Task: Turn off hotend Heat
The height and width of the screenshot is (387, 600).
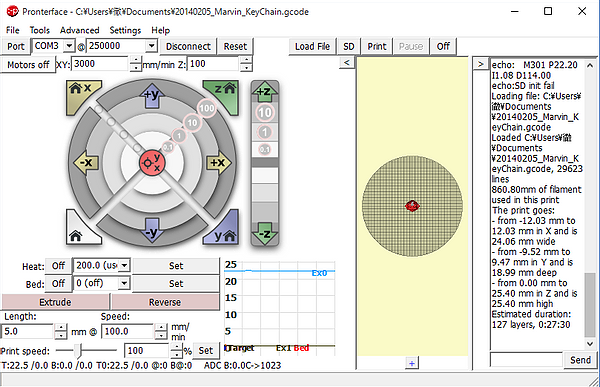Action: click(x=59, y=266)
